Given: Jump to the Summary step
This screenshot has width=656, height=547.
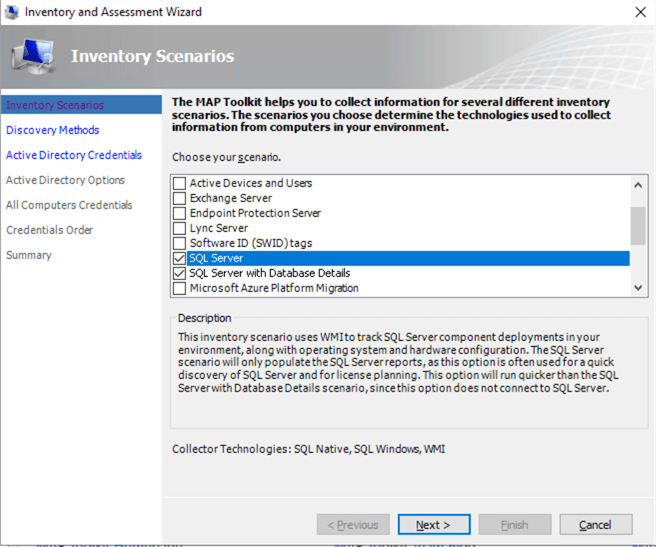Looking at the screenshot, I should click(29, 255).
